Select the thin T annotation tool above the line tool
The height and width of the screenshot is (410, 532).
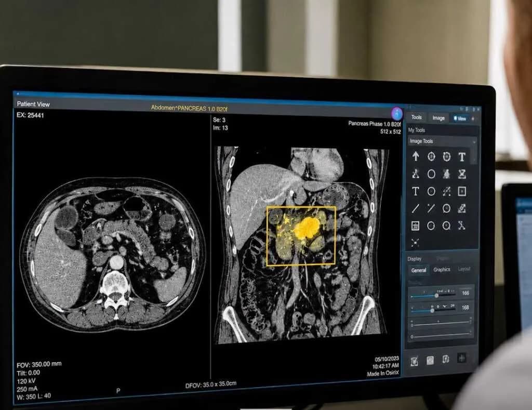[x=415, y=191]
